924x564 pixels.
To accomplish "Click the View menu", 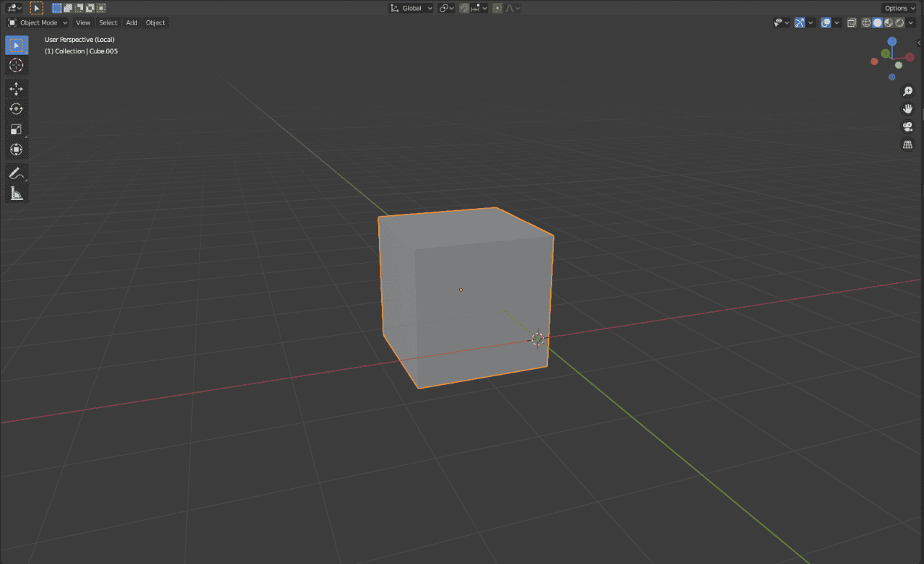I will [x=83, y=22].
